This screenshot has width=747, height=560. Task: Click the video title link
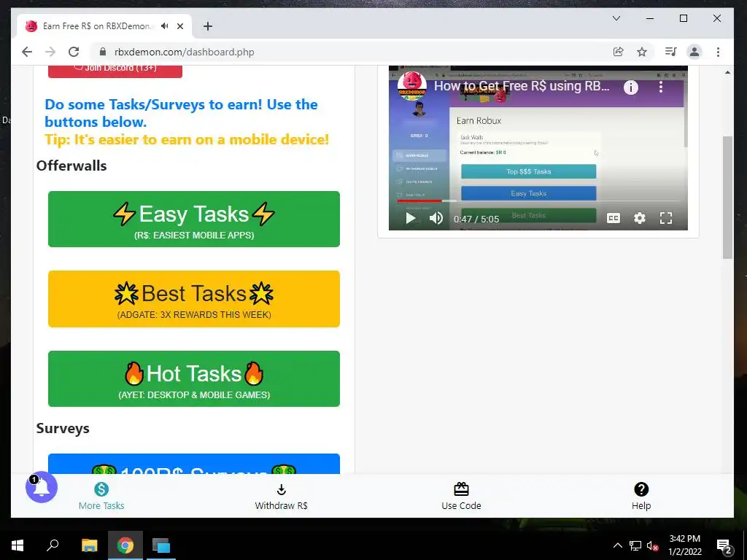(522, 86)
